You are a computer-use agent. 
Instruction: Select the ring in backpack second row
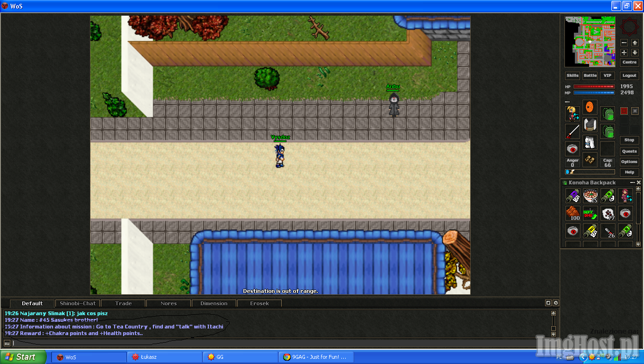(625, 213)
